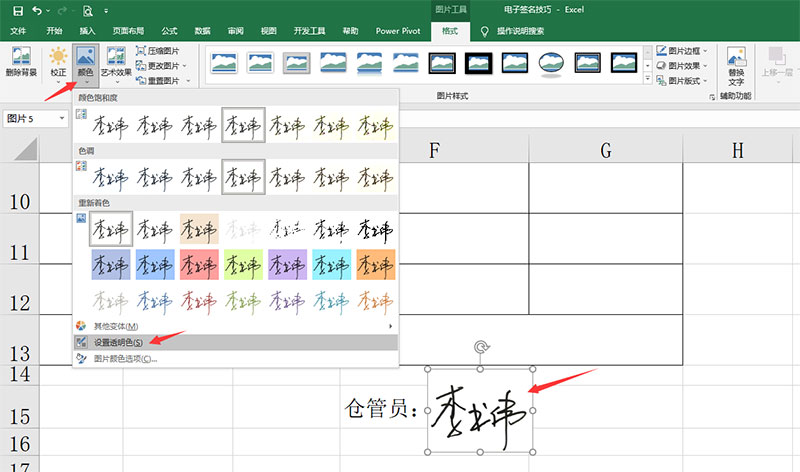Choose the cyan background recolor swatch
This screenshot has height=472, width=800.
(332, 265)
